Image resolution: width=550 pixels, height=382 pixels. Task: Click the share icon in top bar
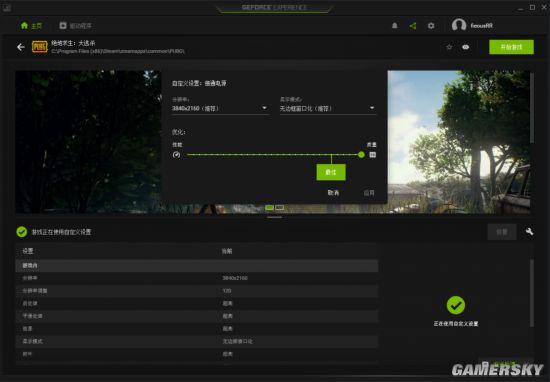[413, 26]
